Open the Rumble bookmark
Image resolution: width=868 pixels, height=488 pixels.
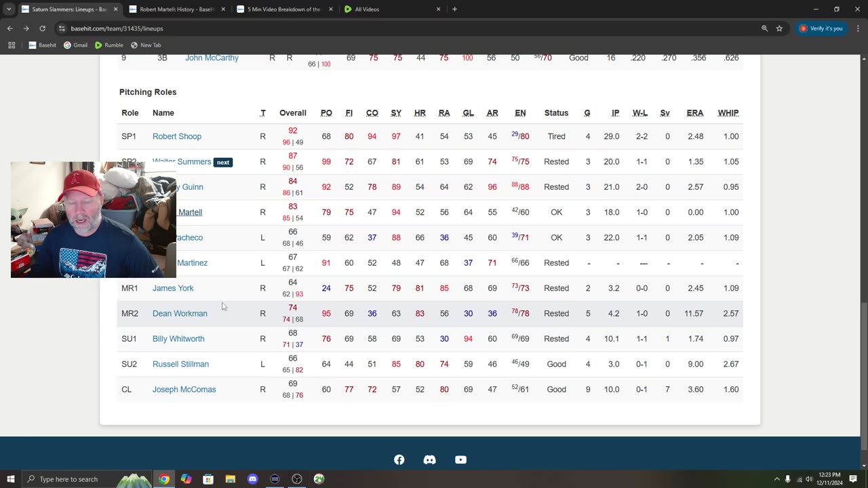click(108, 45)
